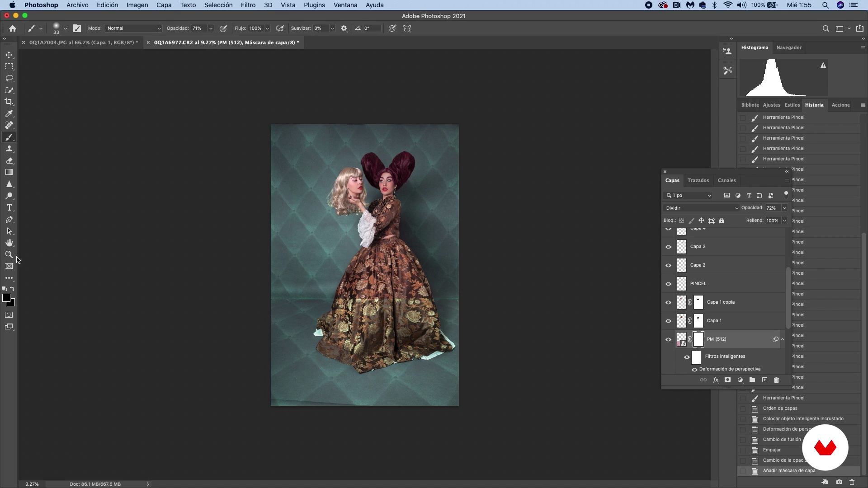Hide the Capa 1 layer
The height and width of the screenshot is (488, 868).
[668, 321]
